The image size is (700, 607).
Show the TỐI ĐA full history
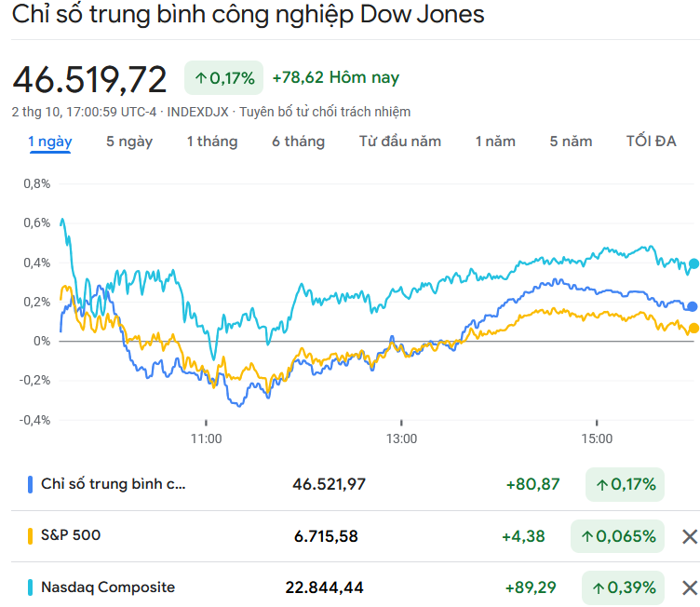651,142
